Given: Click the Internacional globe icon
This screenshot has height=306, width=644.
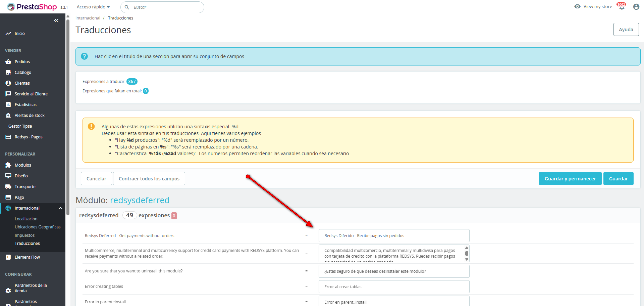Looking at the screenshot, I should coord(8,208).
